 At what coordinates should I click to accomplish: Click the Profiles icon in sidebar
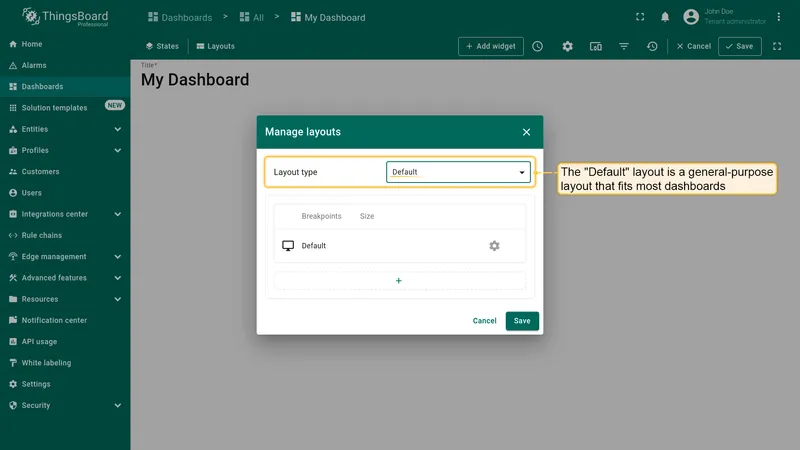coord(13,151)
